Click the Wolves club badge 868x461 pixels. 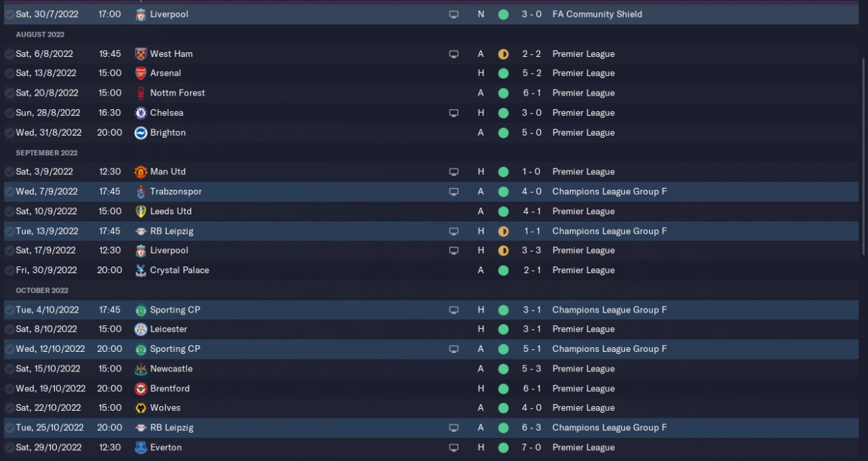pyautogui.click(x=140, y=408)
